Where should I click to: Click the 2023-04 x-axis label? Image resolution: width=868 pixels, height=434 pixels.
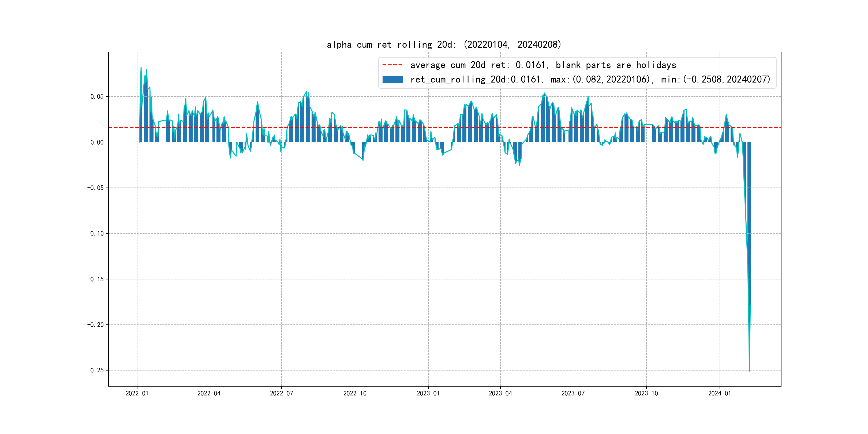(500, 393)
